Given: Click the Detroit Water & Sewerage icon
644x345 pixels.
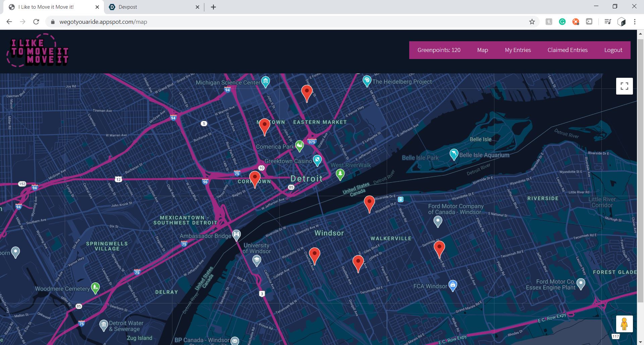Looking at the screenshot, I should click(x=104, y=325).
